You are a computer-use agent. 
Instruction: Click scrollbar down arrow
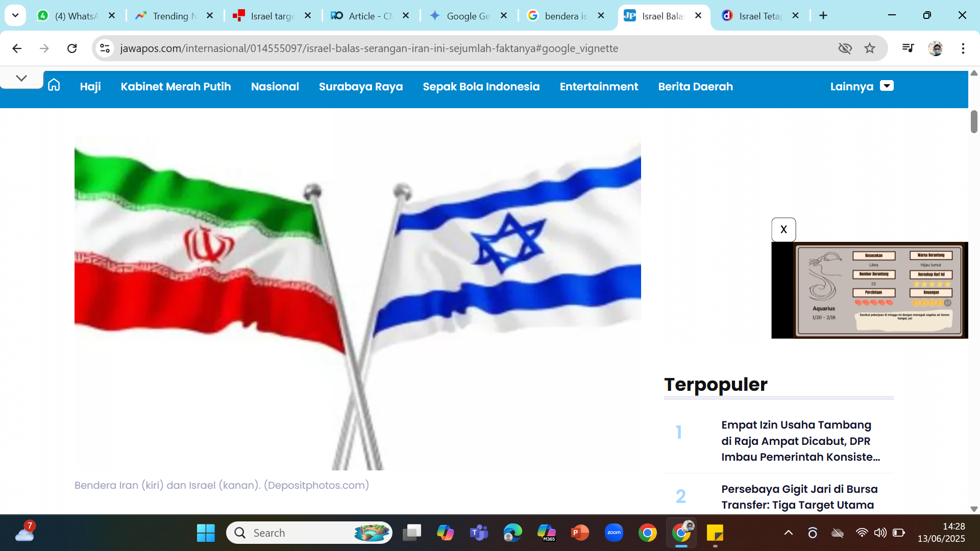coord(974,509)
